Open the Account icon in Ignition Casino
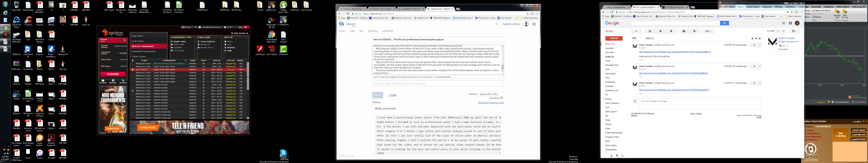The image size is (868, 163). click(103, 81)
